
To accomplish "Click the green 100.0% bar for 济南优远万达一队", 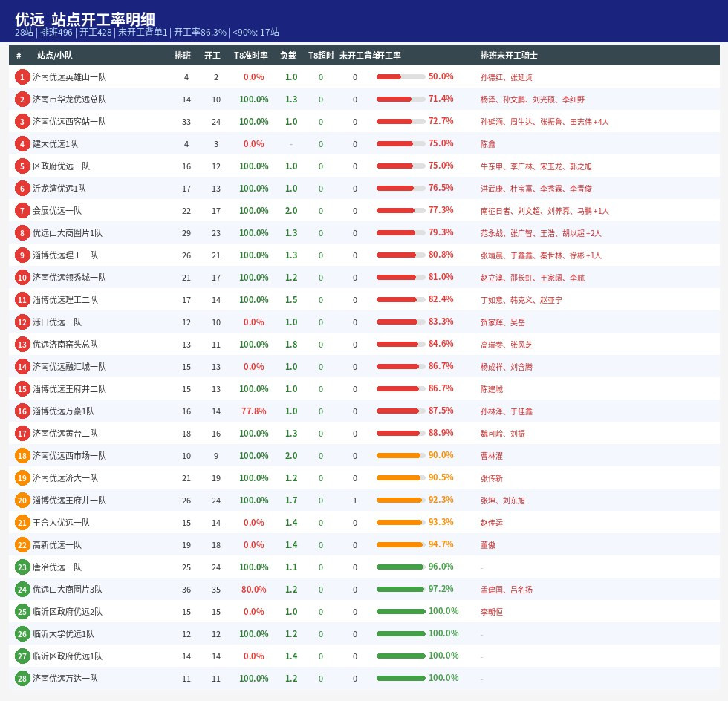I will (400, 679).
